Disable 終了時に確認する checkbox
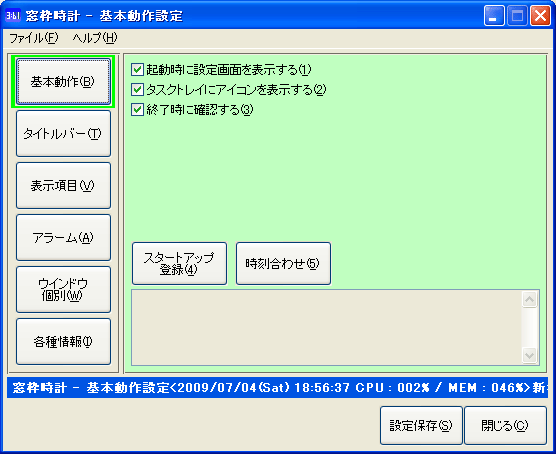The image size is (556, 454). [137, 110]
